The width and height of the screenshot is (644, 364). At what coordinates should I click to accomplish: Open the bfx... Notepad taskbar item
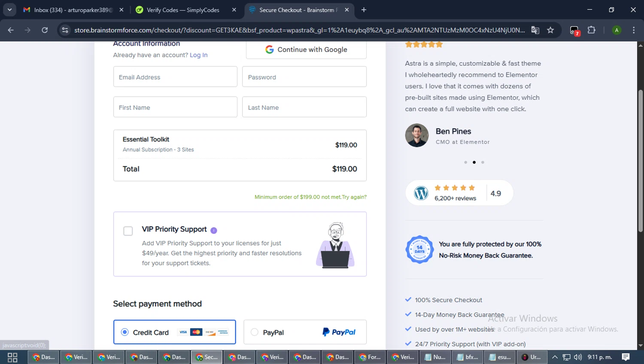pyautogui.click(x=468, y=357)
